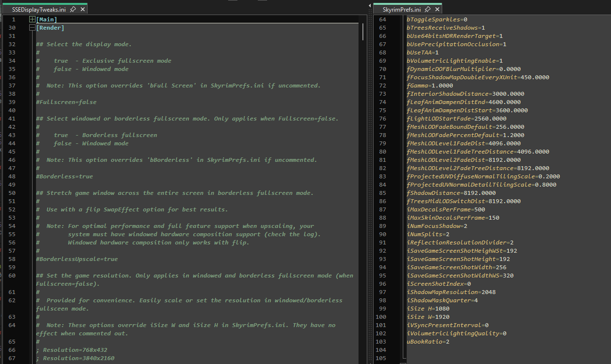
Task: Click the bUsePrecipitationOcclusion=1 line
Action: tap(456, 44)
